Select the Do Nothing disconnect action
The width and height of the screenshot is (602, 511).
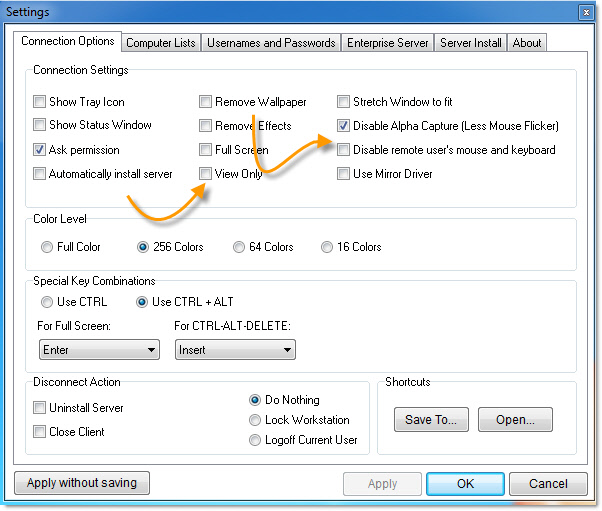point(255,400)
